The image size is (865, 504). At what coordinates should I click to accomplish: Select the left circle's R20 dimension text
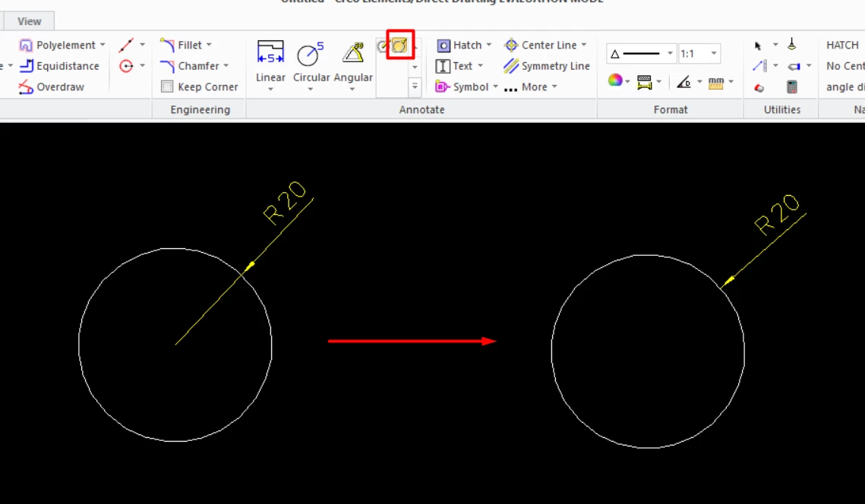pyautogui.click(x=285, y=203)
